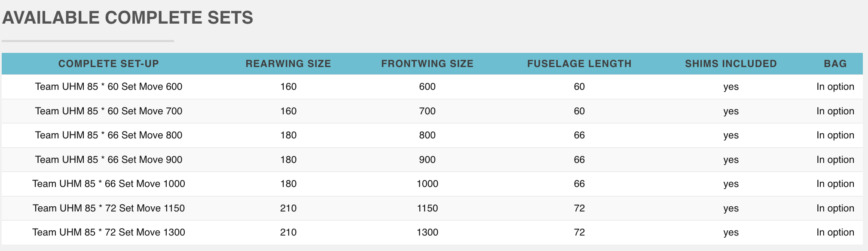Click the In option bag cell for Set Move 600
This screenshot has width=868, height=251.
835,87
